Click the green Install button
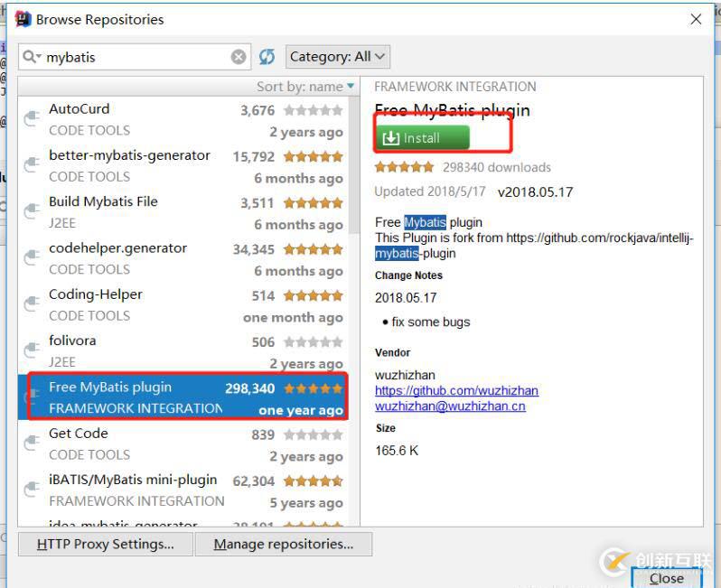Screen dimensions: 721x588 coord(423,137)
